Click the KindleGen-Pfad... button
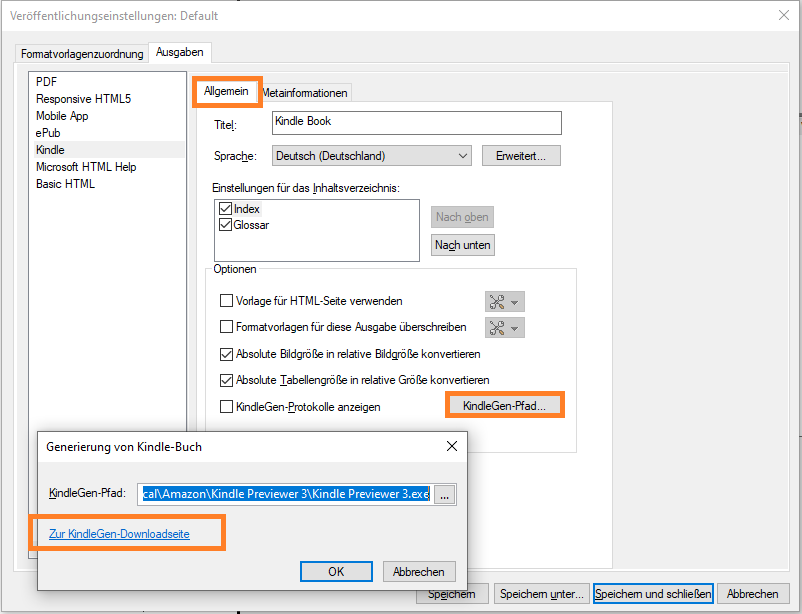Viewport: 802px width, 614px height. point(504,405)
